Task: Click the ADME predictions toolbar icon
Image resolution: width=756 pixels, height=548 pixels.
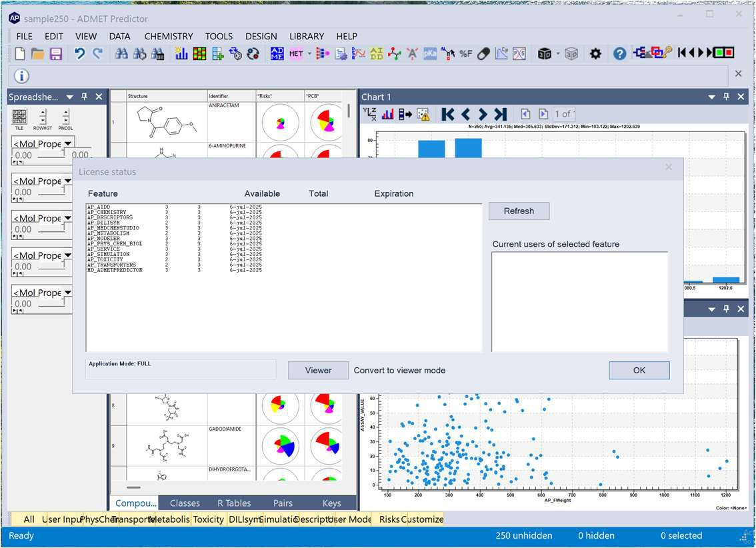Action: 277,53
